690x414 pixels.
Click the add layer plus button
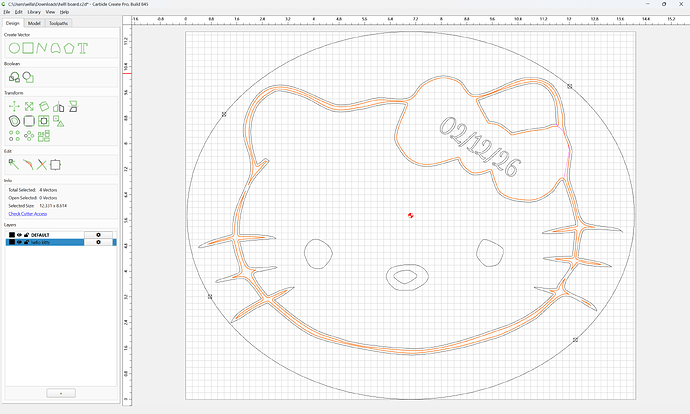[61, 393]
